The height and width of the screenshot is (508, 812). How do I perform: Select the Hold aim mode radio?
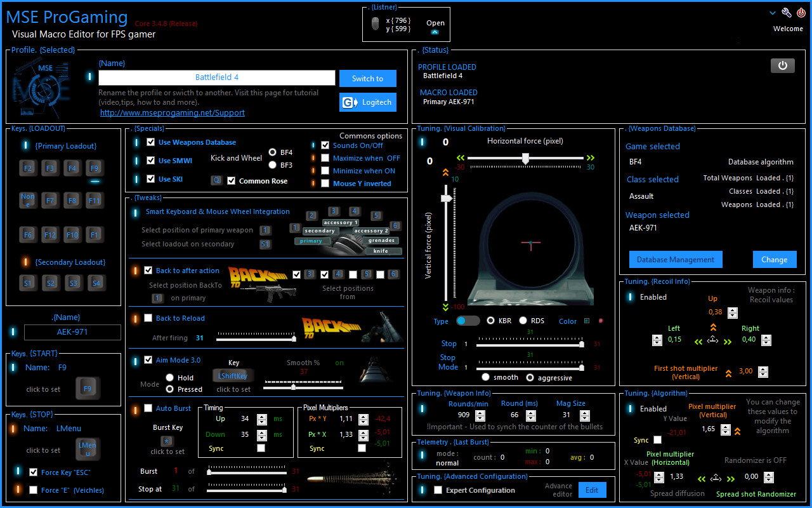pos(169,377)
